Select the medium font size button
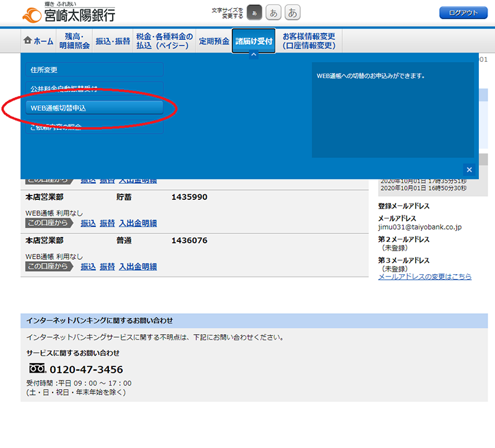495x448 pixels. coord(273,13)
